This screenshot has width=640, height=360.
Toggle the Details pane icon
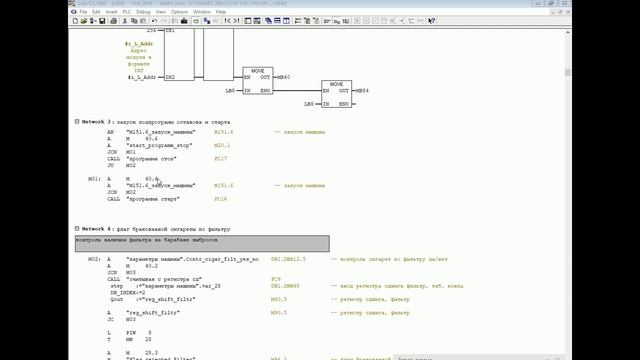(257, 21)
